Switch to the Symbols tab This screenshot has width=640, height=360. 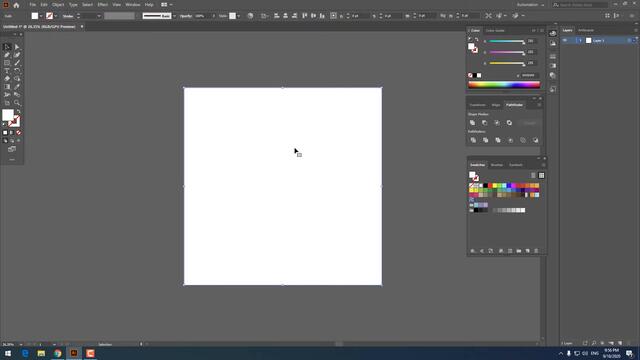tap(516, 165)
